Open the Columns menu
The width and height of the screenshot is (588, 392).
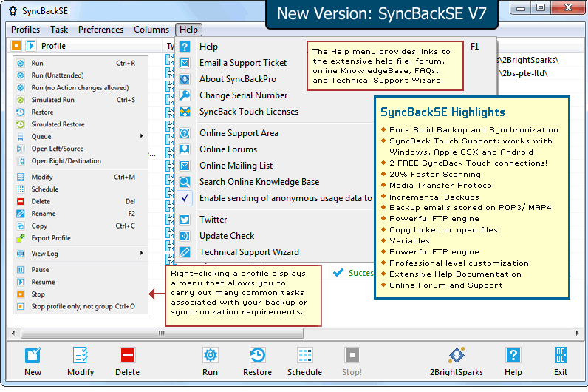[151, 30]
